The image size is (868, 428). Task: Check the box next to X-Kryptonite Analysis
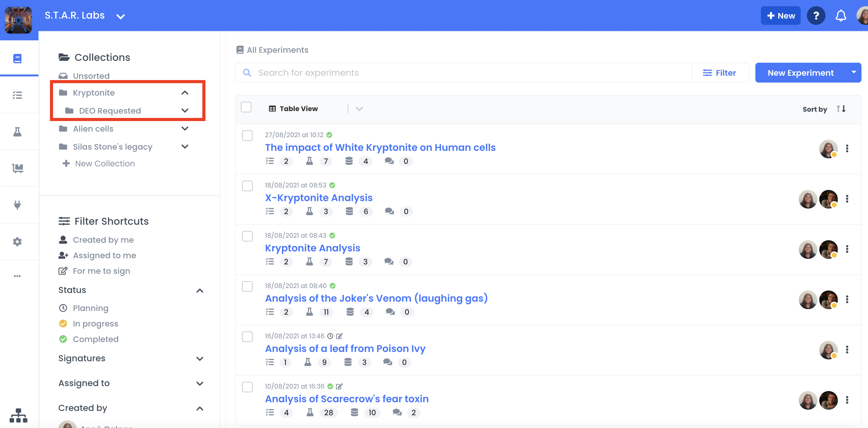point(247,186)
